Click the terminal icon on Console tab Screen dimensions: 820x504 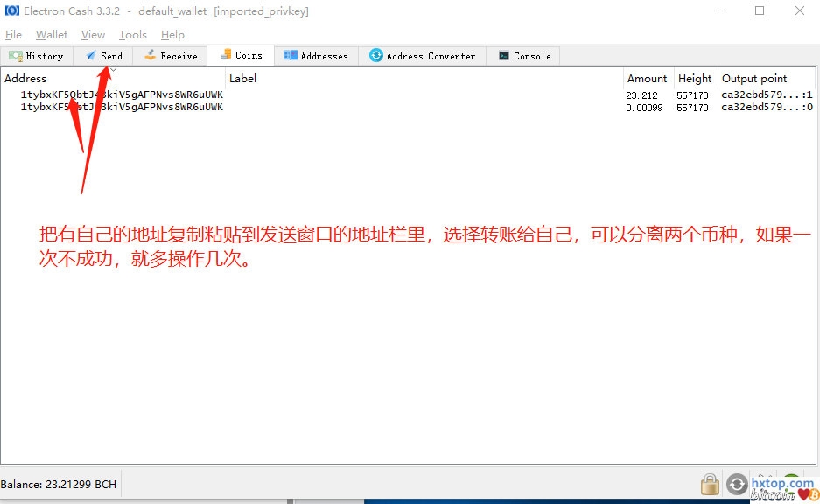[504, 55]
